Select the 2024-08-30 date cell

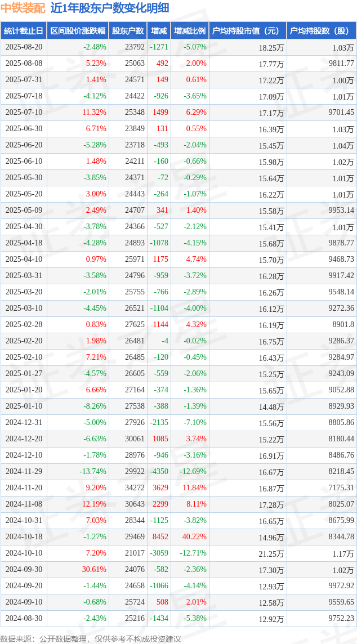[24, 618]
